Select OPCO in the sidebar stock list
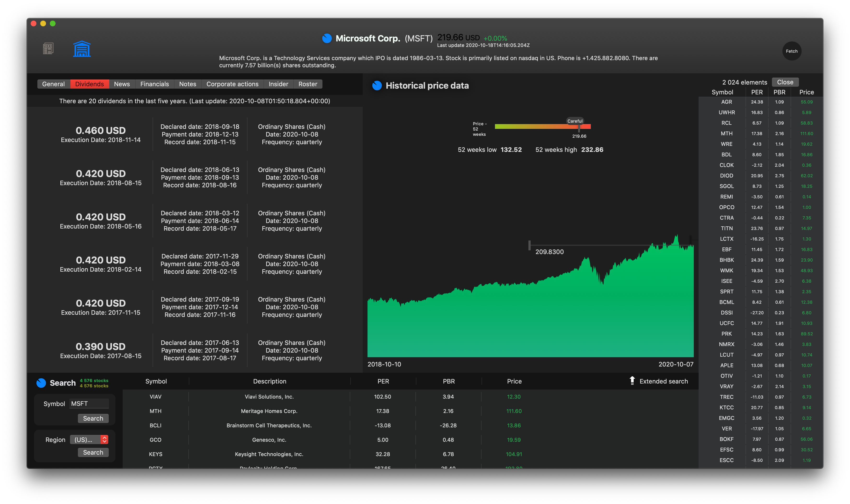Screen dimensions: 850x504 click(761, 207)
